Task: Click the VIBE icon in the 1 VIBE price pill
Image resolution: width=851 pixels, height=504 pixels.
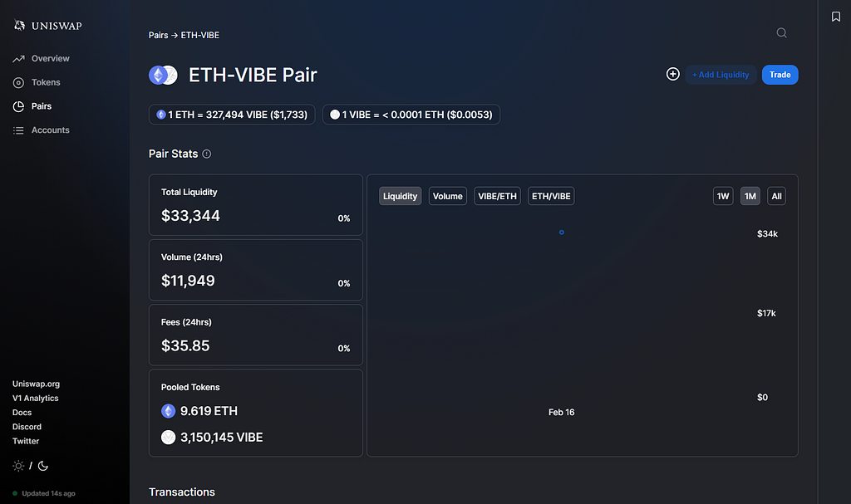Action: pyautogui.click(x=335, y=115)
